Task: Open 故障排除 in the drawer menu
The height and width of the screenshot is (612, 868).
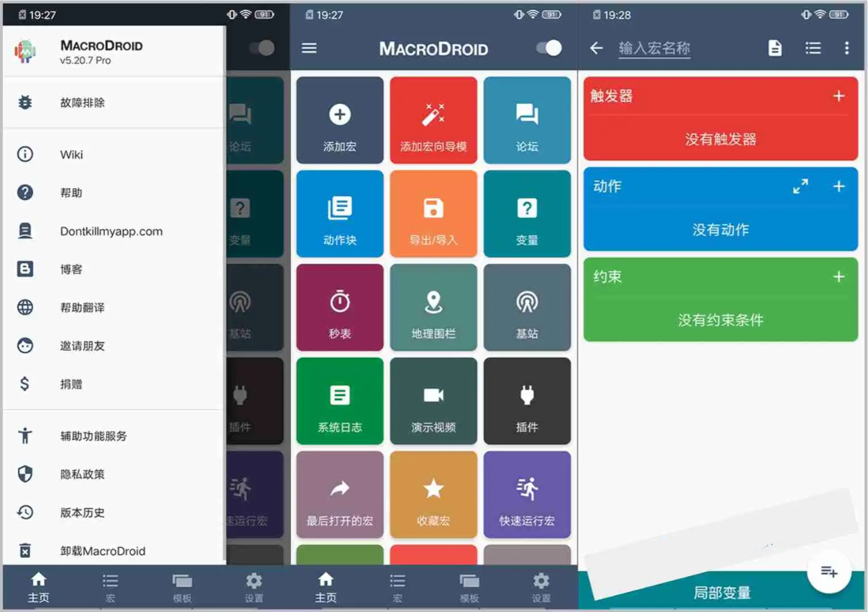Action: point(113,103)
